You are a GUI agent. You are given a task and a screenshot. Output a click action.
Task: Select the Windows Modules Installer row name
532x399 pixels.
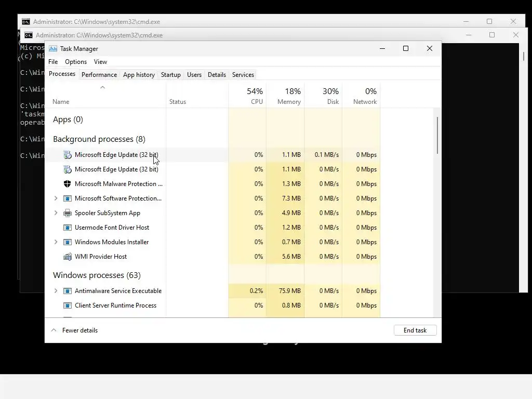[x=112, y=242]
